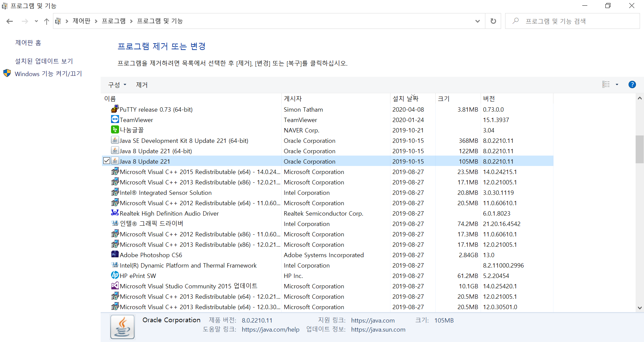Screen dimensions: 644x342
Task: Click the scrollbar down arrow
Action: (639, 307)
